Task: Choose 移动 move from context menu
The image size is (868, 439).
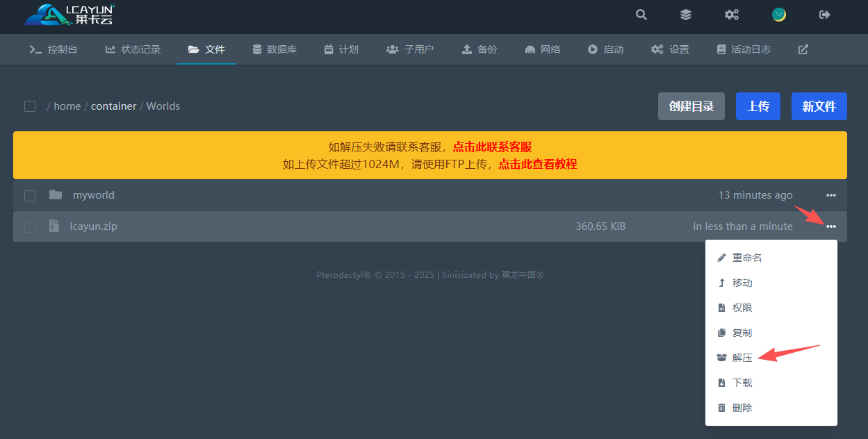Action: coord(771,283)
